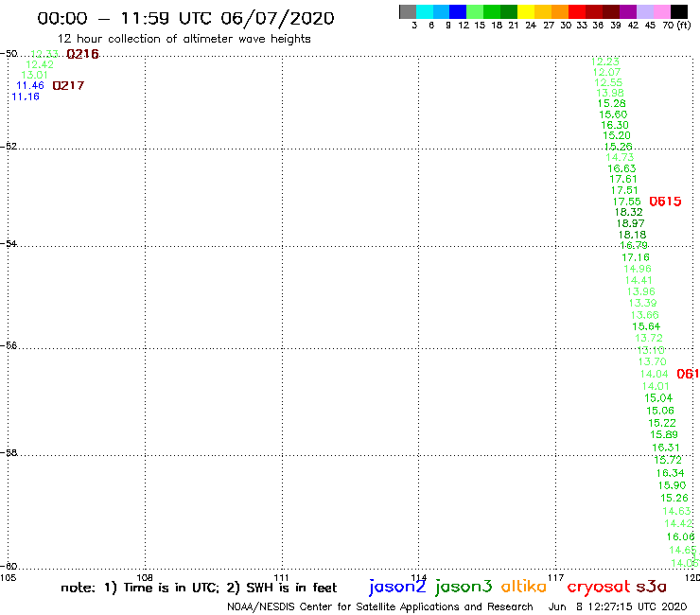
Task: Select the 11.16 blue wave height value
Action: (26, 97)
